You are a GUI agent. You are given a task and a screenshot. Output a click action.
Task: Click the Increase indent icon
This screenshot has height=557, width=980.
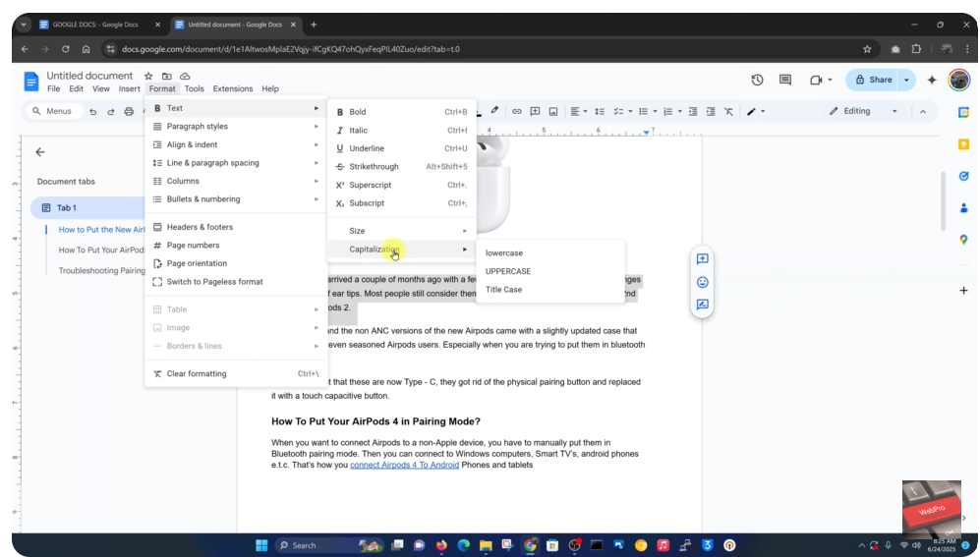(x=711, y=111)
